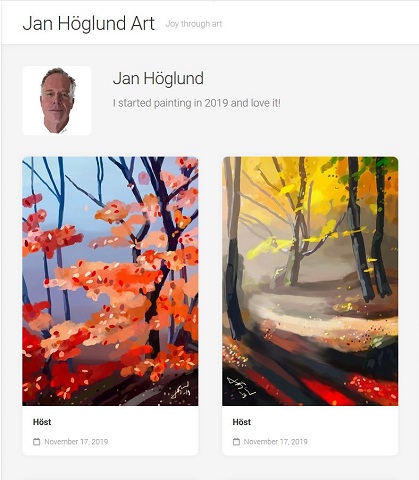419x480 pixels.
Task: Click the November 17, 2019 date on the right card
Action: [276, 442]
